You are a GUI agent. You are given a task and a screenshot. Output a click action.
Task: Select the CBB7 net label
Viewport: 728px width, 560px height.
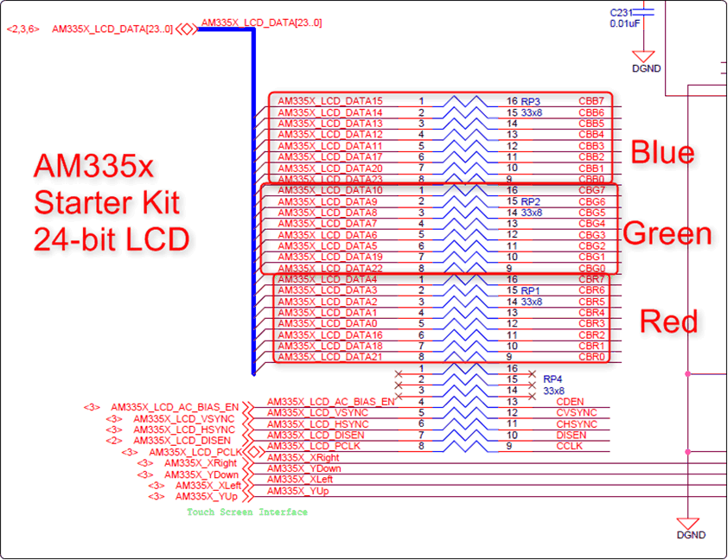591,101
